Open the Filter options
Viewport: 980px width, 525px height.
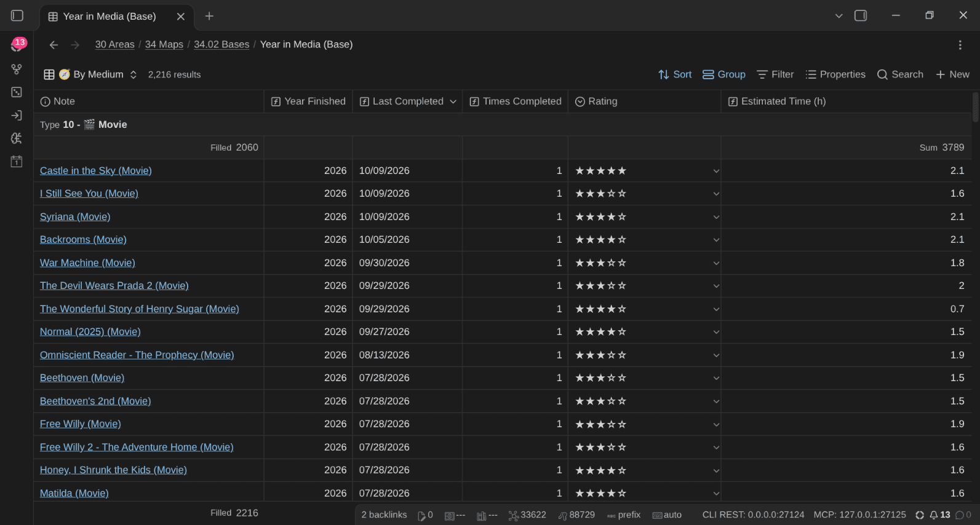(775, 74)
